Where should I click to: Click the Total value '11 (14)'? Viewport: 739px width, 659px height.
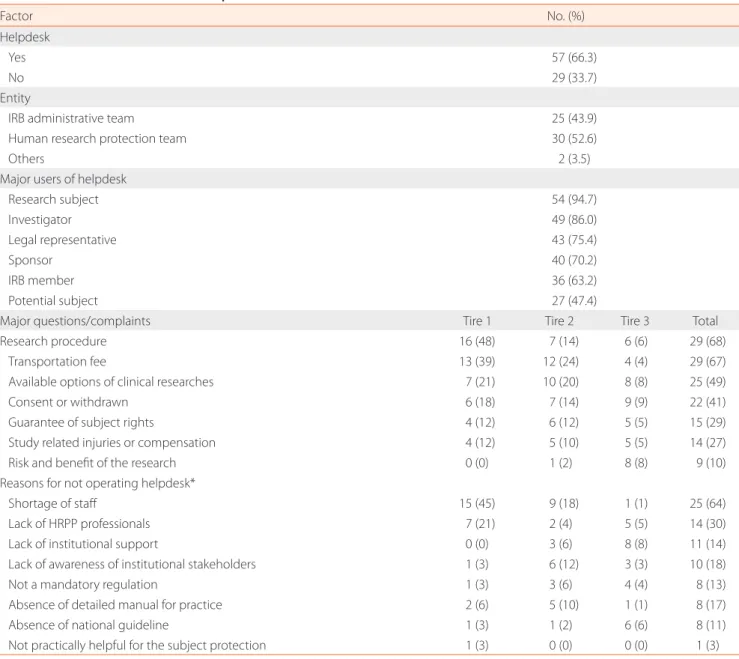(x=708, y=544)
